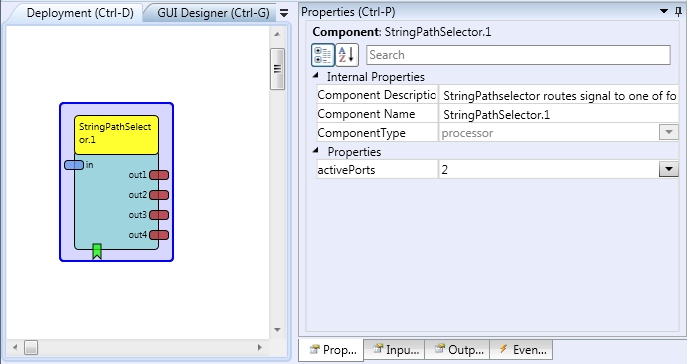Viewport: 687px width, 364px height.
Task: Collapse the Properties section
Action: pos(315,151)
